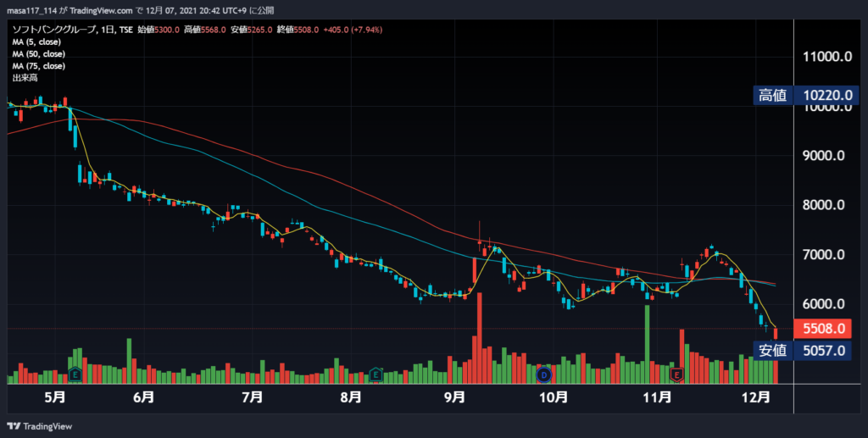Screen dimensions: 868x438
Task: Click the 始値5300.0 open value
Action: click(x=159, y=30)
